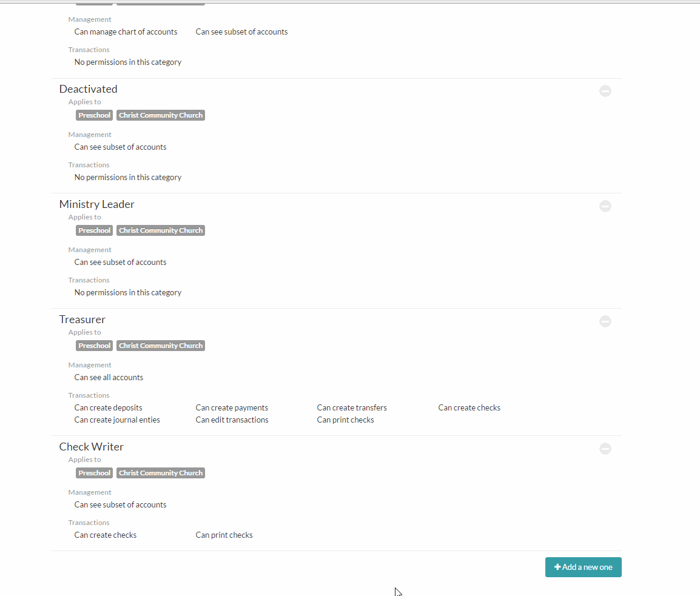Remove the Check Writer role via minus icon

605,449
